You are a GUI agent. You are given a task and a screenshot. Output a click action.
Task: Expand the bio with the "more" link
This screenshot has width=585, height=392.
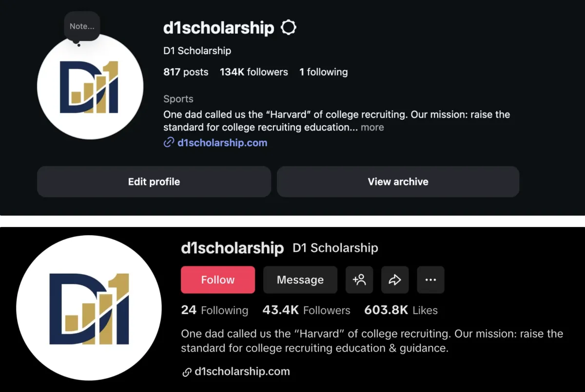[372, 128]
